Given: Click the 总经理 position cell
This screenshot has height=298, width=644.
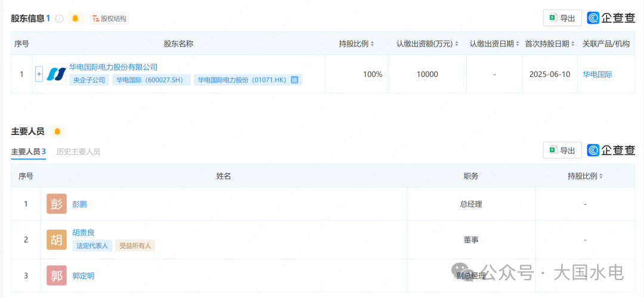Looking at the screenshot, I should pyautogui.click(x=471, y=204).
